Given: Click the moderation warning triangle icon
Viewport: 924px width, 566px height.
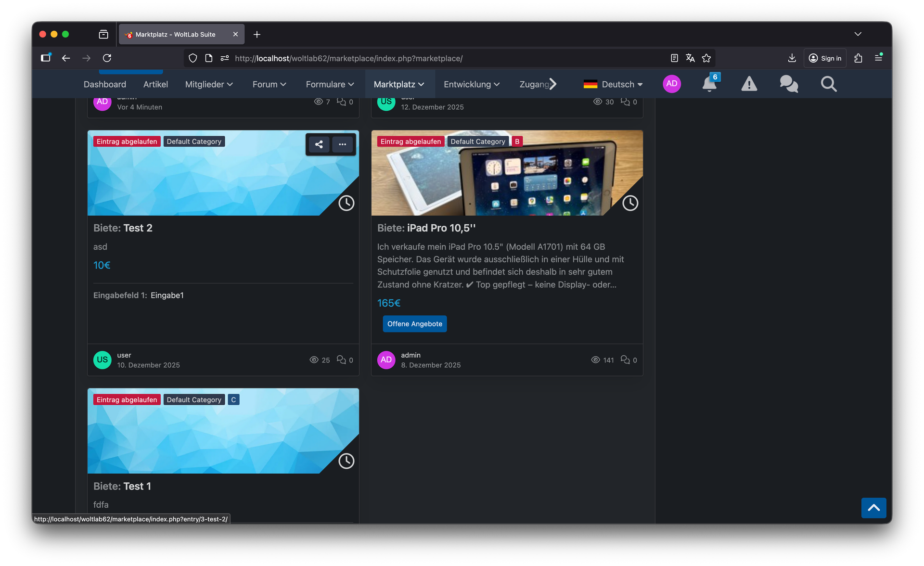Looking at the screenshot, I should tap(749, 84).
